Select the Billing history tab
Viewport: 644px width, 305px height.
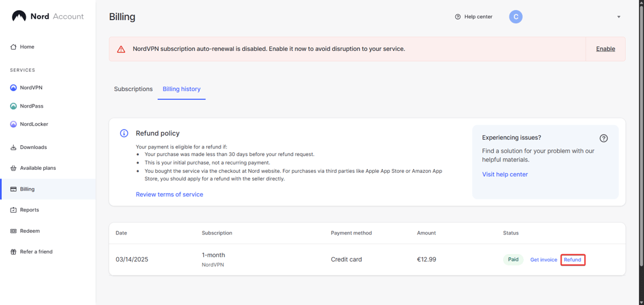[x=182, y=89]
